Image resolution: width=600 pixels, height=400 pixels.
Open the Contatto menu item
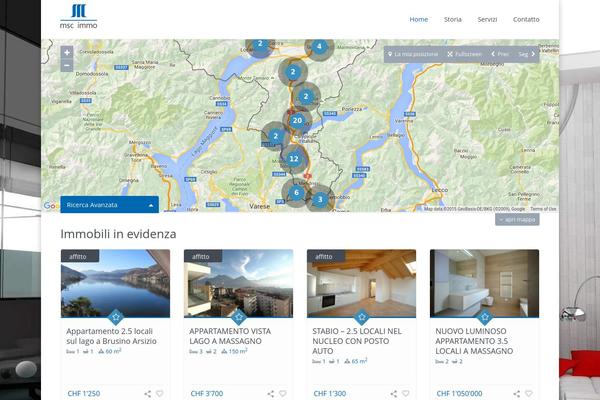click(x=526, y=20)
